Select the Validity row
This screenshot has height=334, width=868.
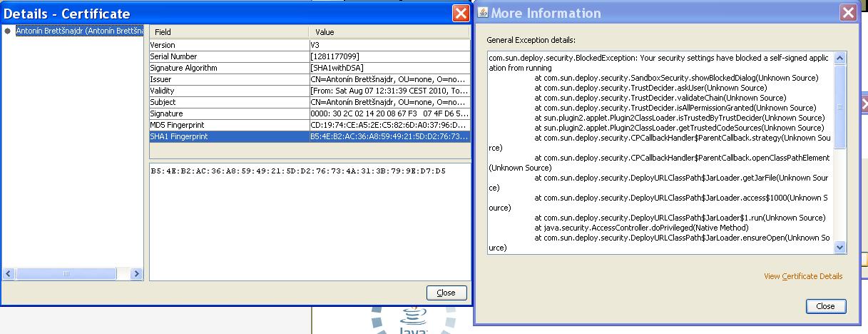click(310, 91)
